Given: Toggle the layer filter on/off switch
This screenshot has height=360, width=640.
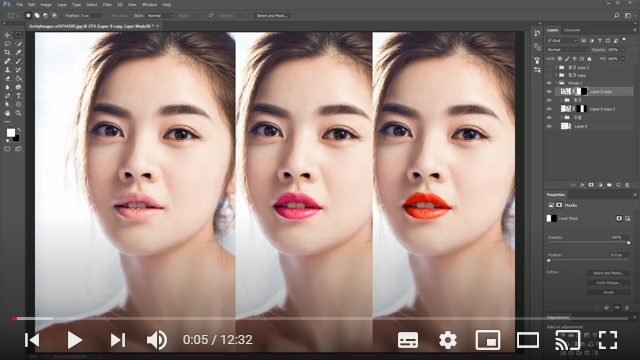Looking at the screenshot, I should 624,40.
